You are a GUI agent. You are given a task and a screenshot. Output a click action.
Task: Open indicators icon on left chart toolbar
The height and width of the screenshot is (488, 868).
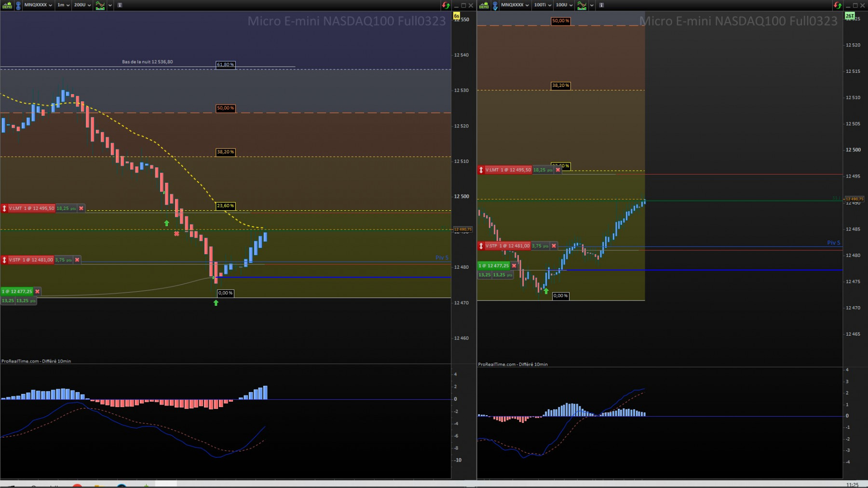tap(100, 5)
